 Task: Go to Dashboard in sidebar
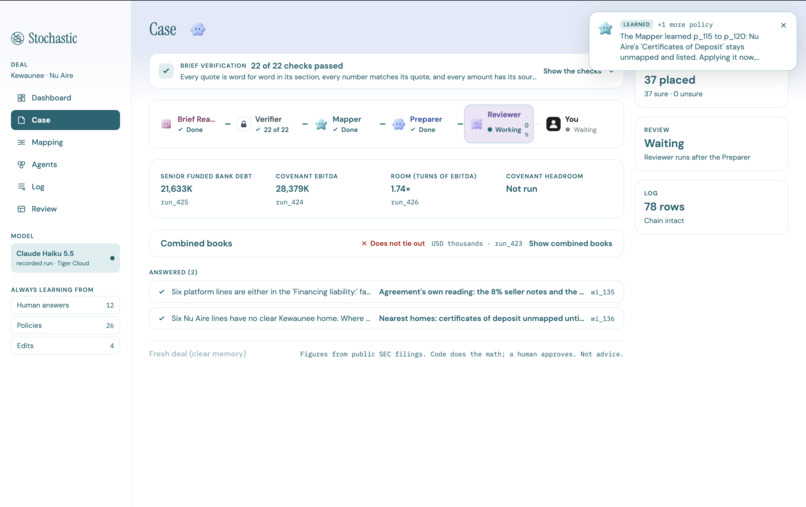[65, 98]
